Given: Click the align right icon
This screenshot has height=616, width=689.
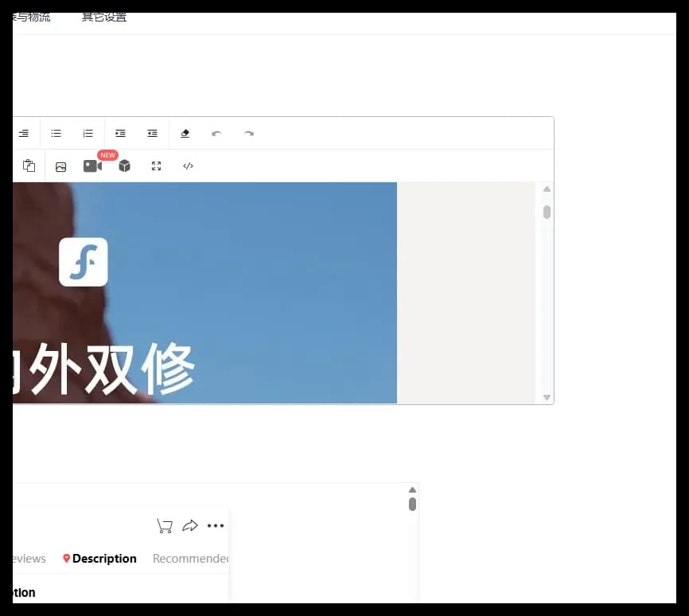Looking at the screenshot, I should [x=24, y=133].
